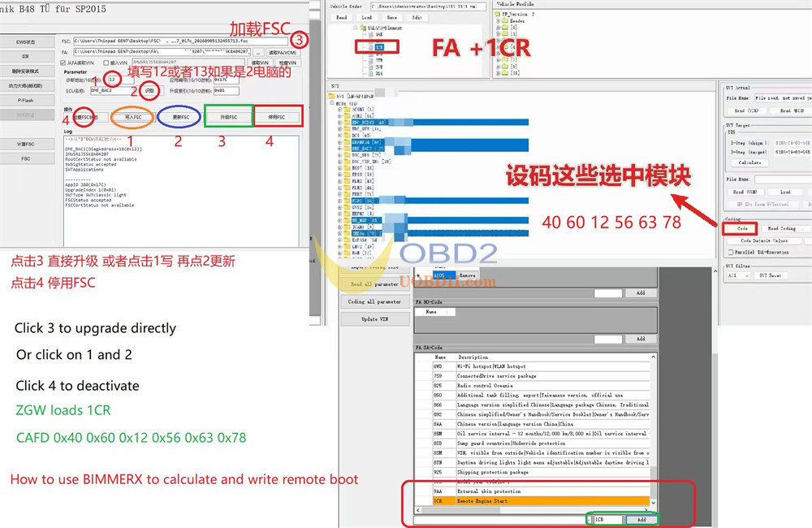Click the SA-Code list scroll-down arrow

(x=653, y=503)
